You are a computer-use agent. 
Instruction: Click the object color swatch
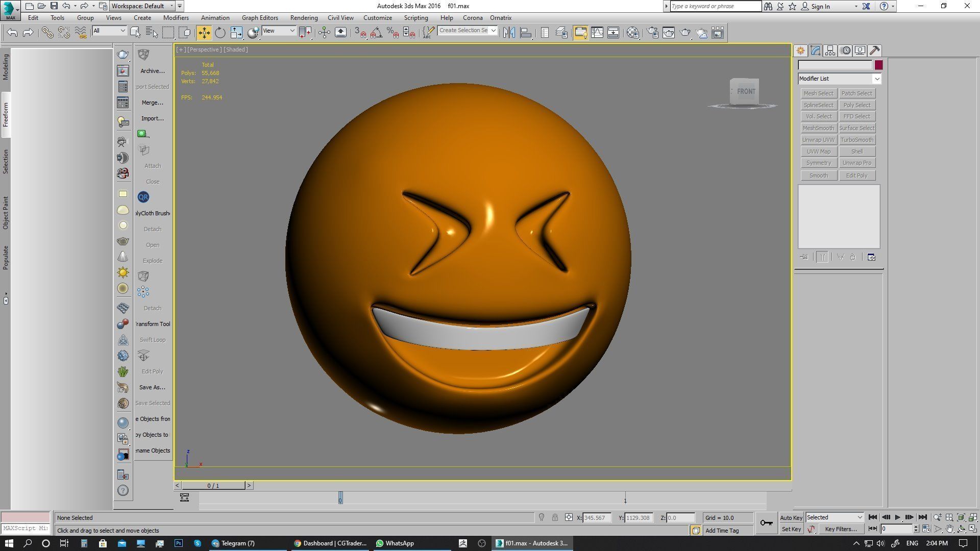click(x=878, y=65)
